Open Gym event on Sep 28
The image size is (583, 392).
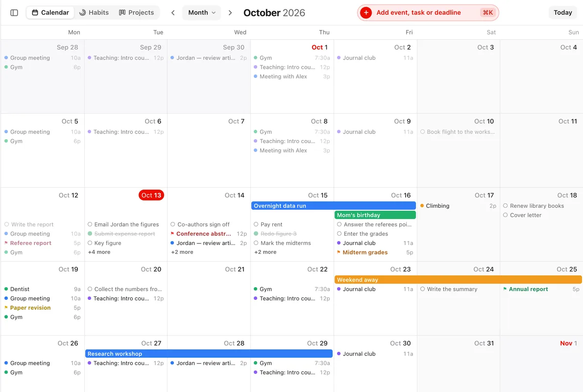click(x=43, y=67)
